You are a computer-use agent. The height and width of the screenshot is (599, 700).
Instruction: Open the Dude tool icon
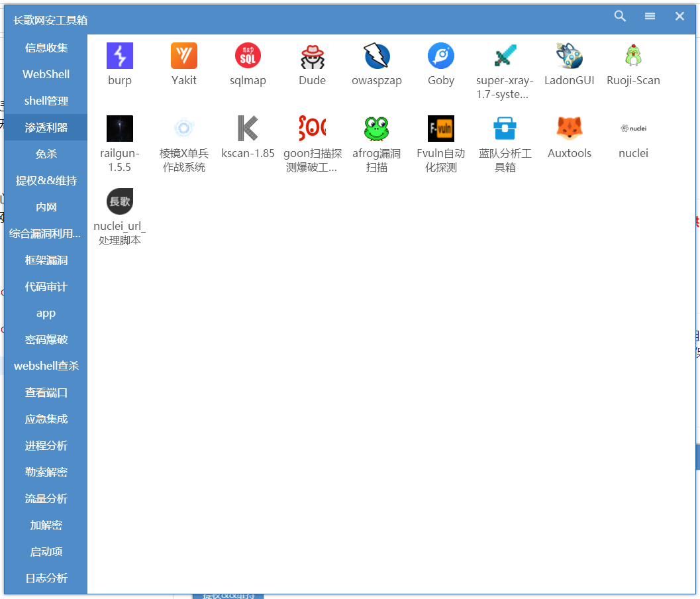pyautogui.click(x=312, y=56)
